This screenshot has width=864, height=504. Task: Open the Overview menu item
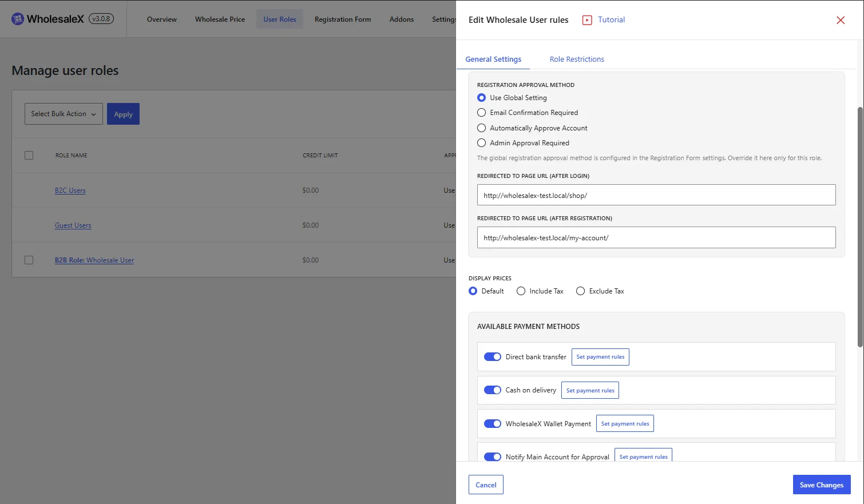[162, 19]
